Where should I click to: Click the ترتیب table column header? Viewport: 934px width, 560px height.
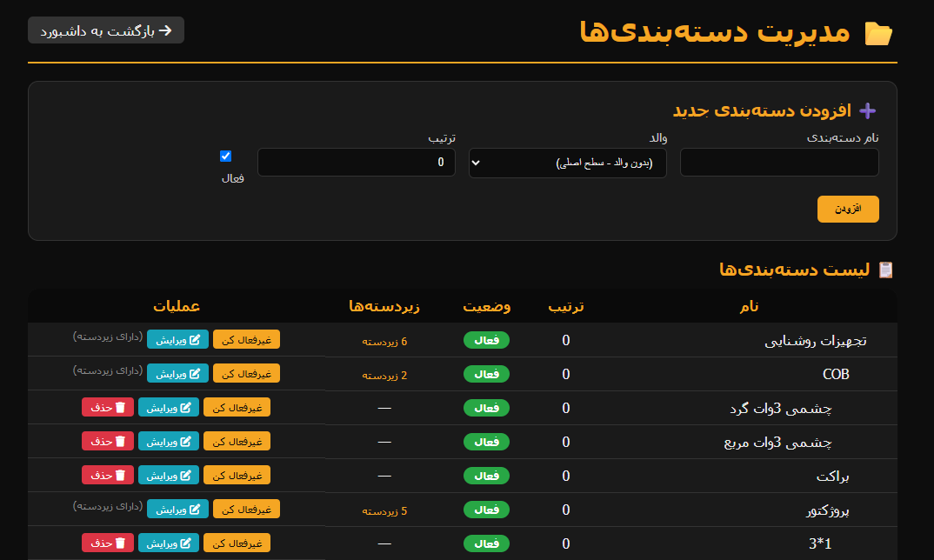click(566, 306)
